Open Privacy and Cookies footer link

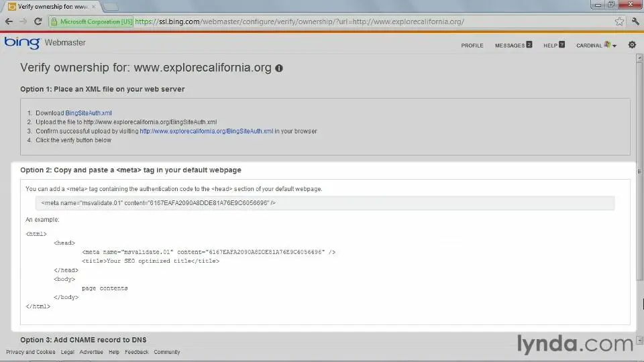[30, 352]
